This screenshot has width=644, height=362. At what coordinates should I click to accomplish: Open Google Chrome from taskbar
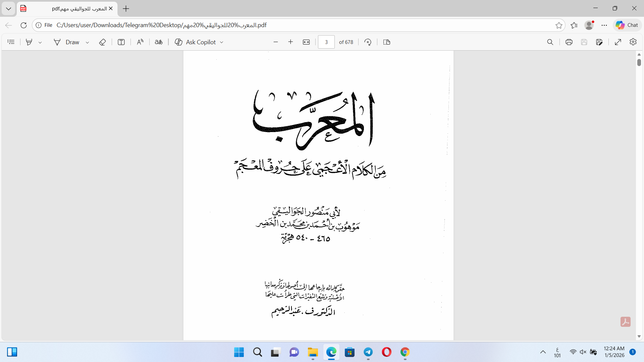pyautogui.click(x=405, y=352)
